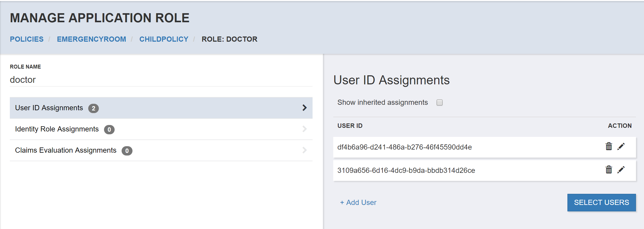Click the ROLE NAME label
The image size is (644, 229).
[x=25, y=67]
